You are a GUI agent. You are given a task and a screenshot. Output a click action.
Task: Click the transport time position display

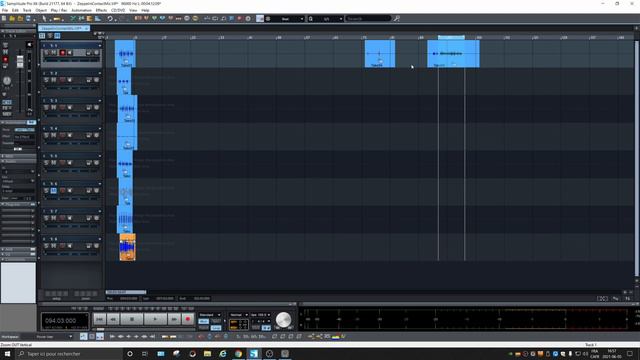tap(64, 321)
